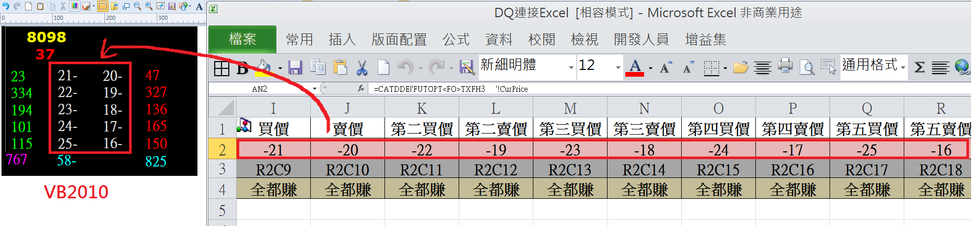Click the select objects cursor icon
The width and height of the screenshot is (980, 227).
point(828,67)
